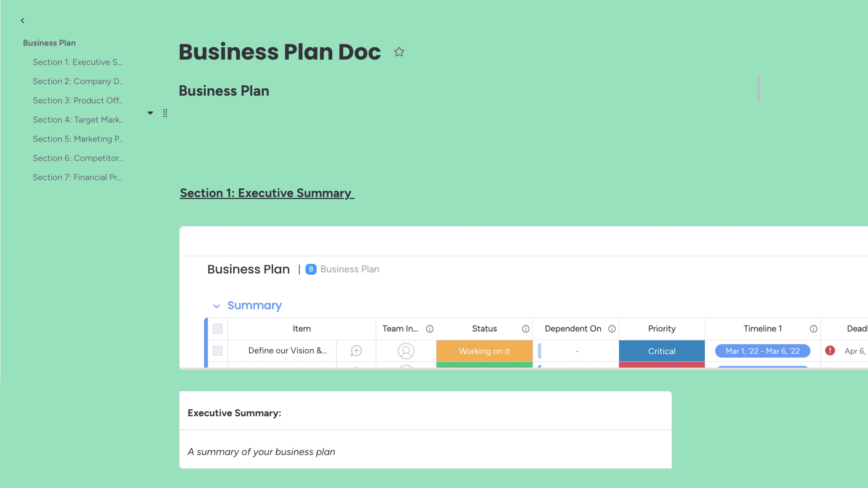
Task: Click the blue B Business Plan board icon
Action: click(x=311, y=269)
